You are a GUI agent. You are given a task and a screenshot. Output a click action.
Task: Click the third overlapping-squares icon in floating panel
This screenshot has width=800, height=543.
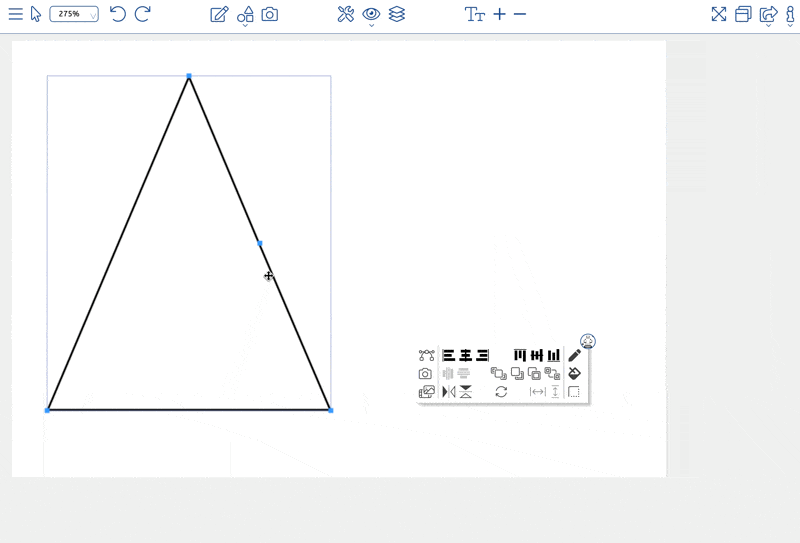click(534, 374)
